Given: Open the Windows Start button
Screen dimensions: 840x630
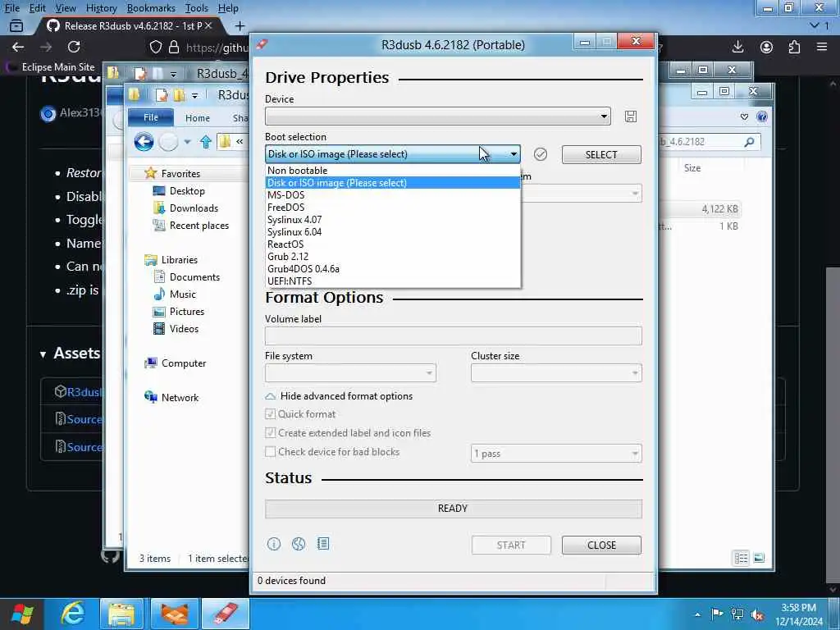Looking at the screenshot, I should pyautogui.click(x=22, y=614).
